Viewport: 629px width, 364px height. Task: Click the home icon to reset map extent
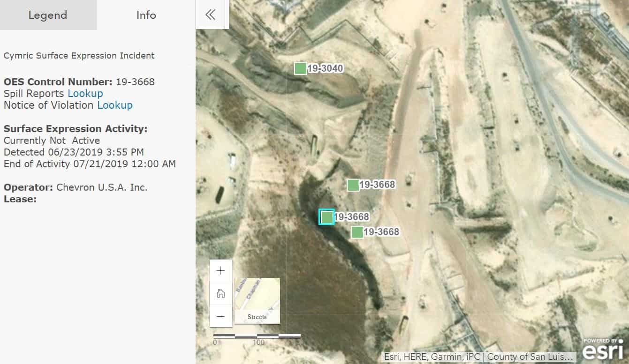coord(220,294)
